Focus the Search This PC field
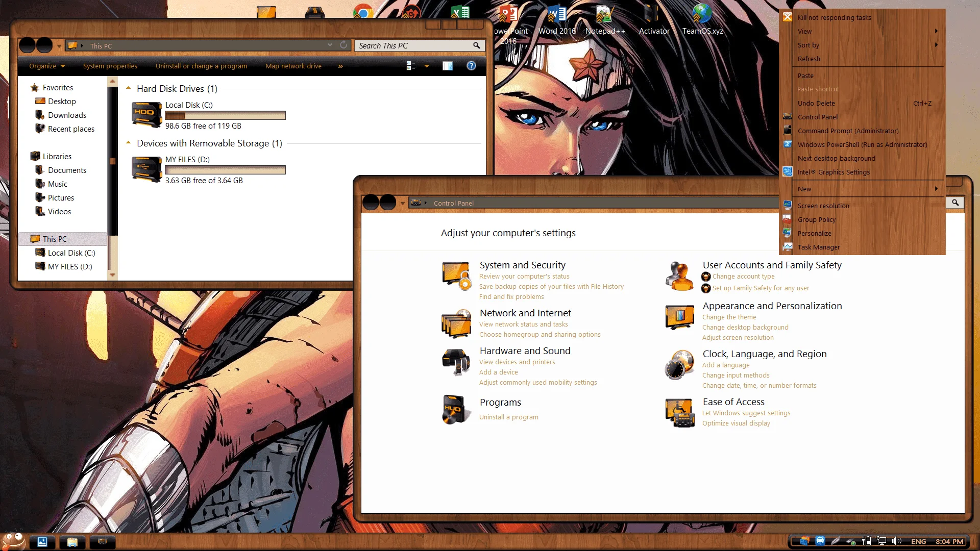This screenshot has width=980, height=551. pyautogui.click(x=413, y=45)
